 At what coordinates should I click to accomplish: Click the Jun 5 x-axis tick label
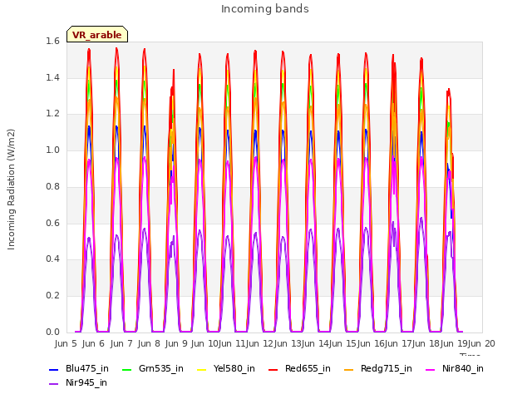66,343
